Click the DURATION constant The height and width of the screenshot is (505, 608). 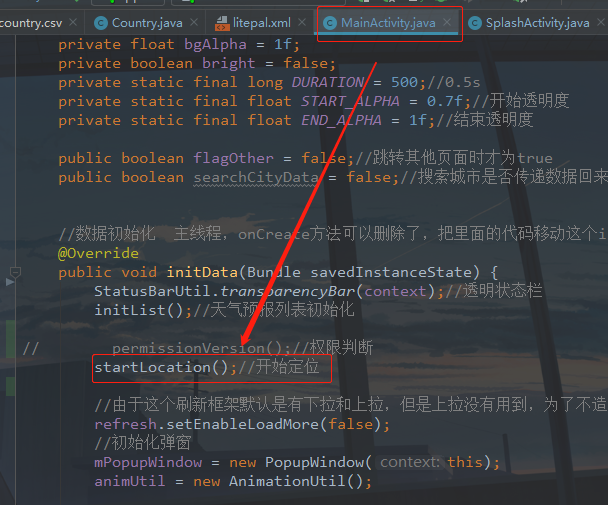(328, 82)
